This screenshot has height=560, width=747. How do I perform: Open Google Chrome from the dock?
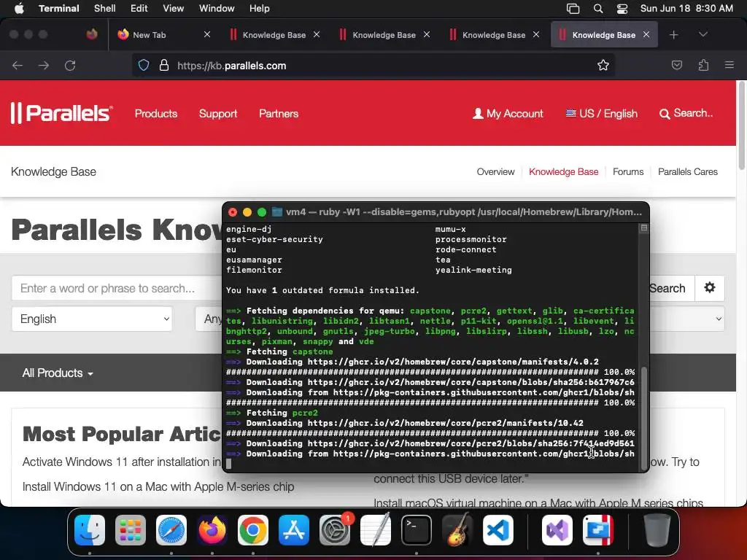253,530
